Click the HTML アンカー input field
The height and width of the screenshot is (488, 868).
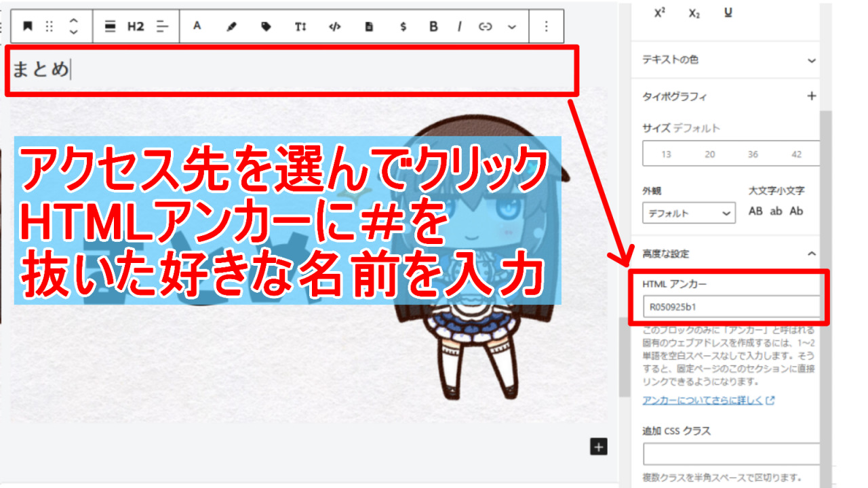click(x=732, y=307)
